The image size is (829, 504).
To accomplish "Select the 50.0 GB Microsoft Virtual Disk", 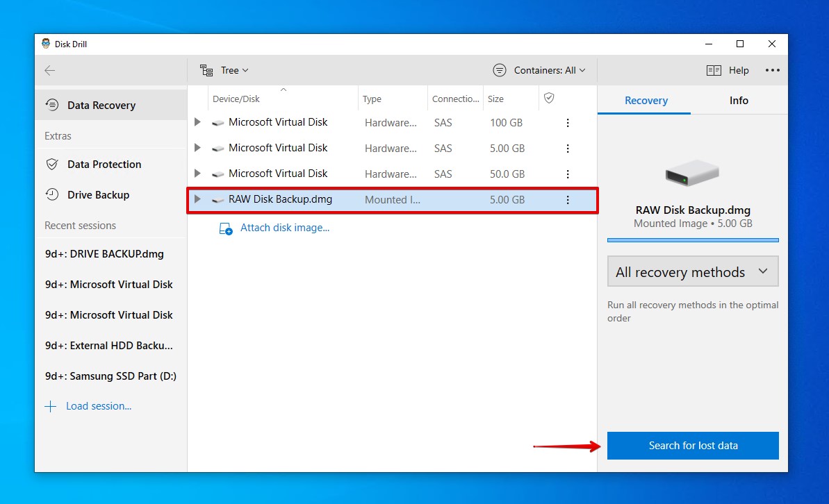I will click(393, 174).
